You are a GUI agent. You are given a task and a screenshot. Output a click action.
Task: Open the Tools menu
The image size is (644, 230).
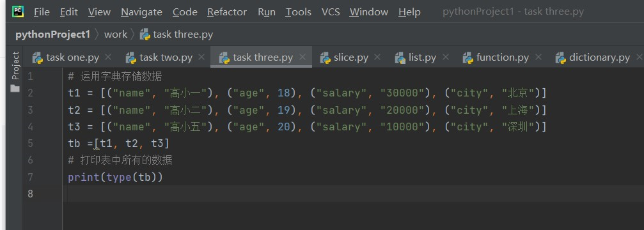299,12
